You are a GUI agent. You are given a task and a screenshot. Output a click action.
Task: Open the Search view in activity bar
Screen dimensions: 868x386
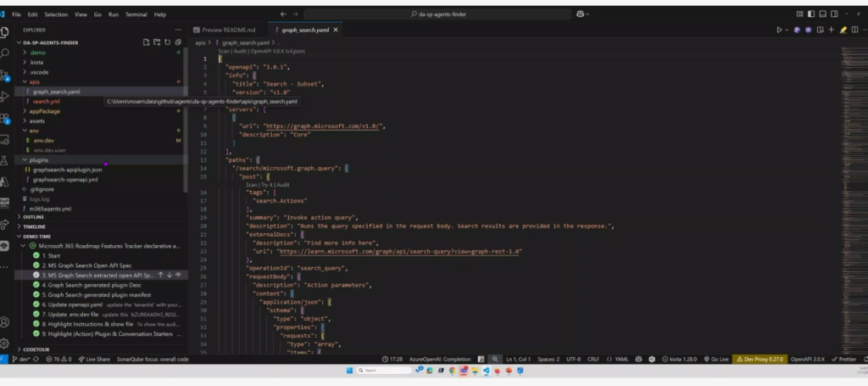coord(4,53)
